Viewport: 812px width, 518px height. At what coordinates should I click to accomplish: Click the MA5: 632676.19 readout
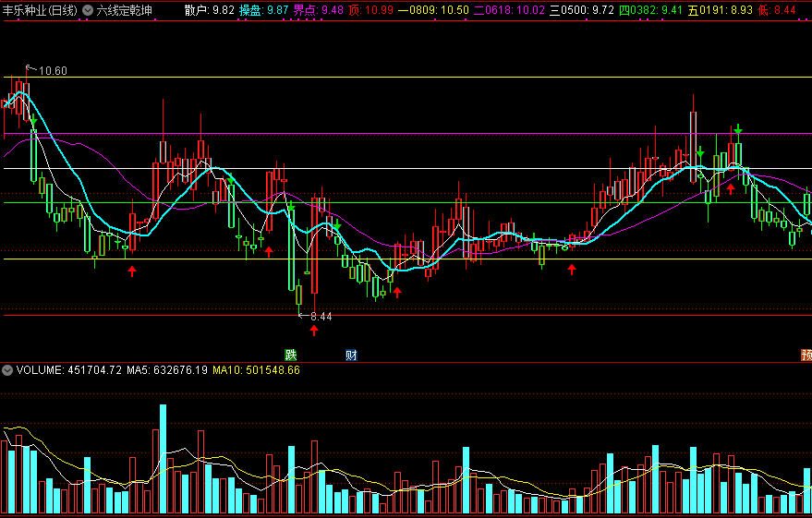coord(167,370)
